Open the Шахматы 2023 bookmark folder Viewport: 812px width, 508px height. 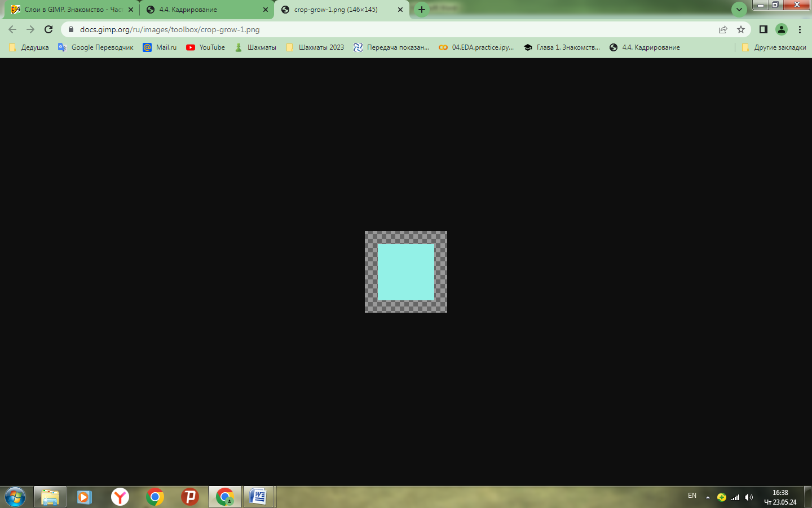pos(315,47)
